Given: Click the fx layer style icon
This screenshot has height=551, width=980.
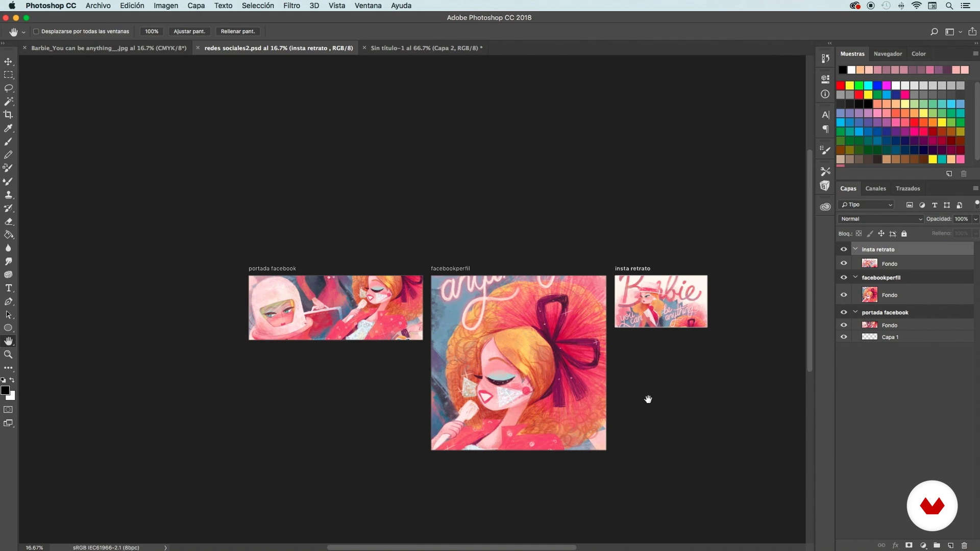Looking at the screenshot, I should tap(895, 545).
